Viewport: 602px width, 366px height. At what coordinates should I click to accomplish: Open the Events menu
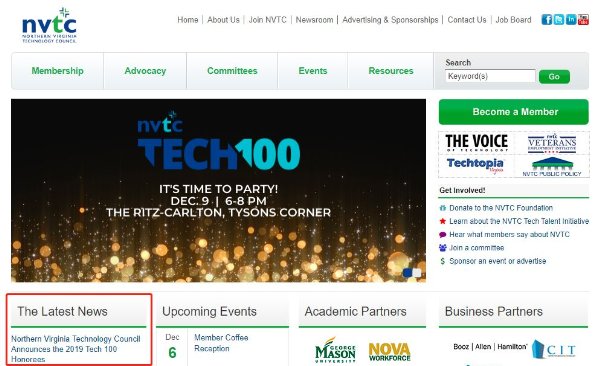tap(313, 71)
